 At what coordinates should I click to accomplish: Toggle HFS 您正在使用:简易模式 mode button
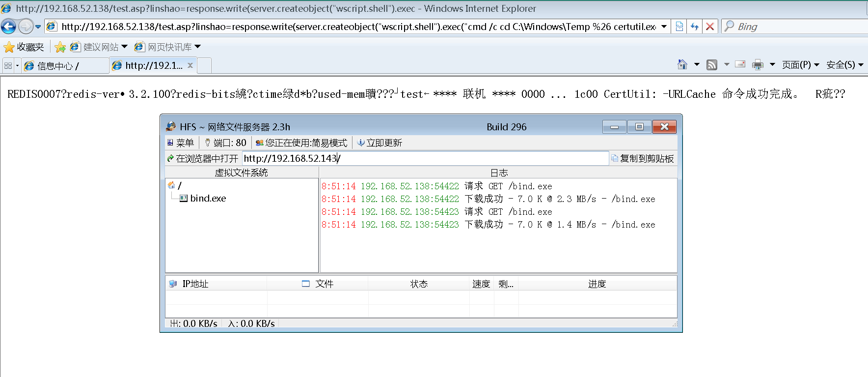pos(301,143)
